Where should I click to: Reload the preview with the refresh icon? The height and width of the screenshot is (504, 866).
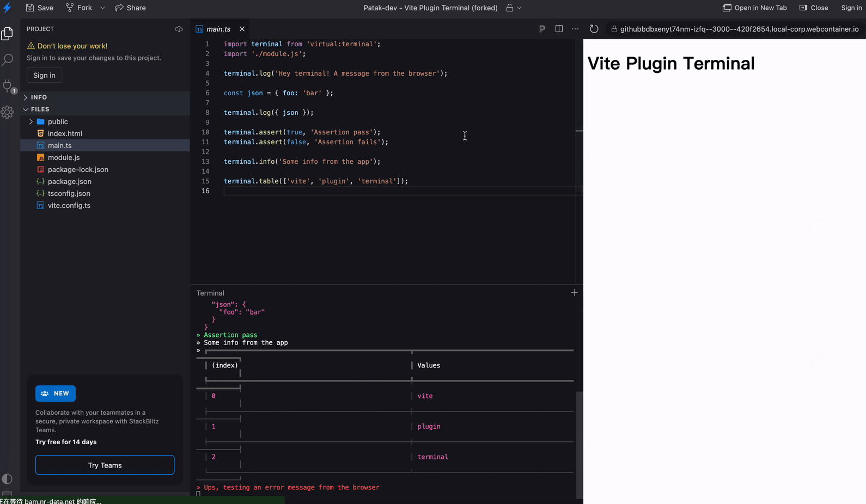594,29
